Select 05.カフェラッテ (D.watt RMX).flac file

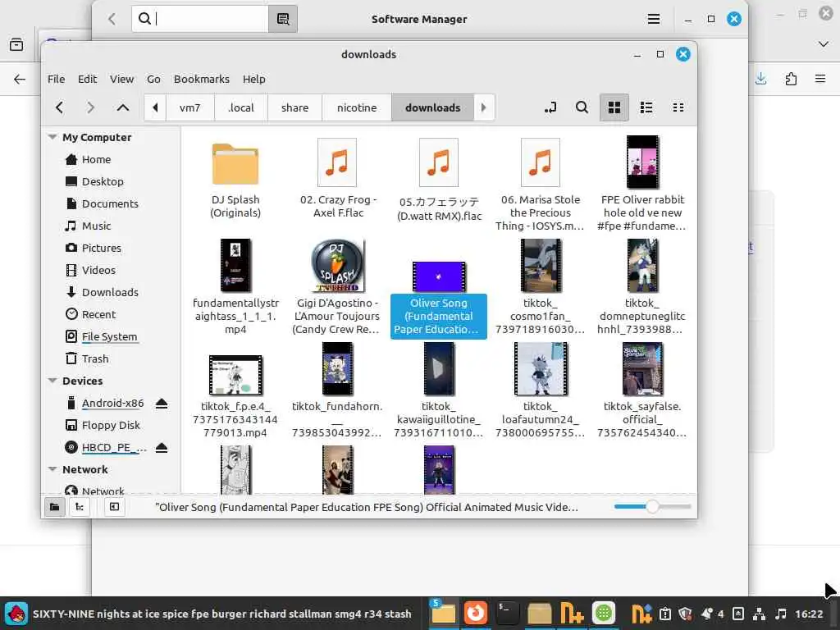click(439, 180)
